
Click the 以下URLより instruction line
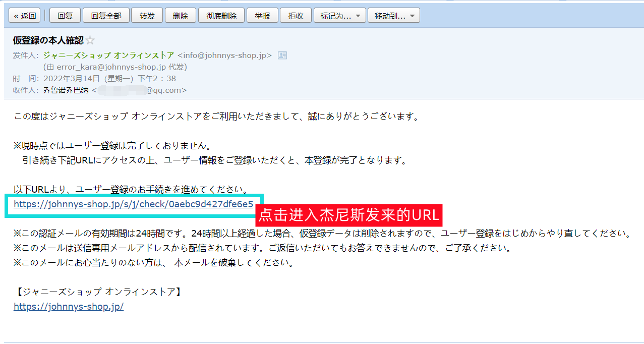coord(132,190)
